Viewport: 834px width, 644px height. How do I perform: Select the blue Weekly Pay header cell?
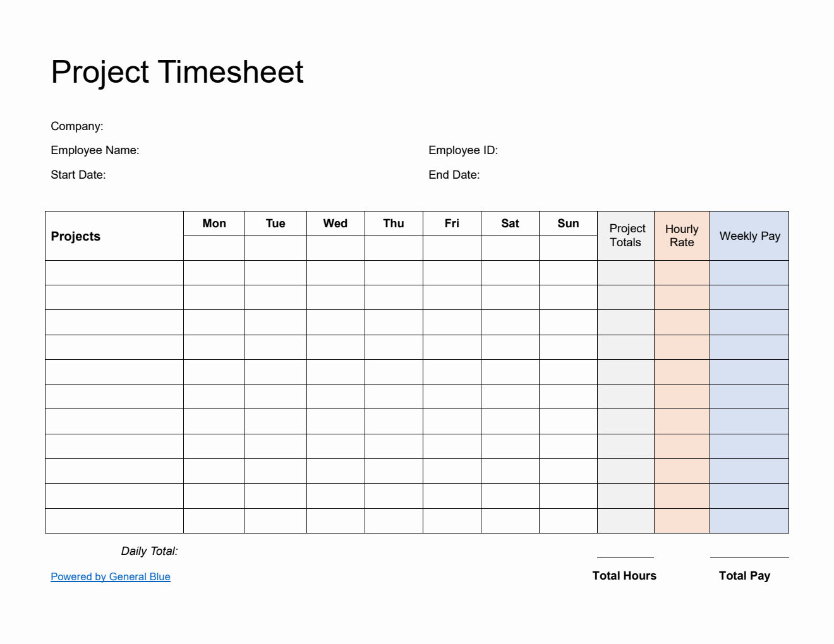coord(749,236)
